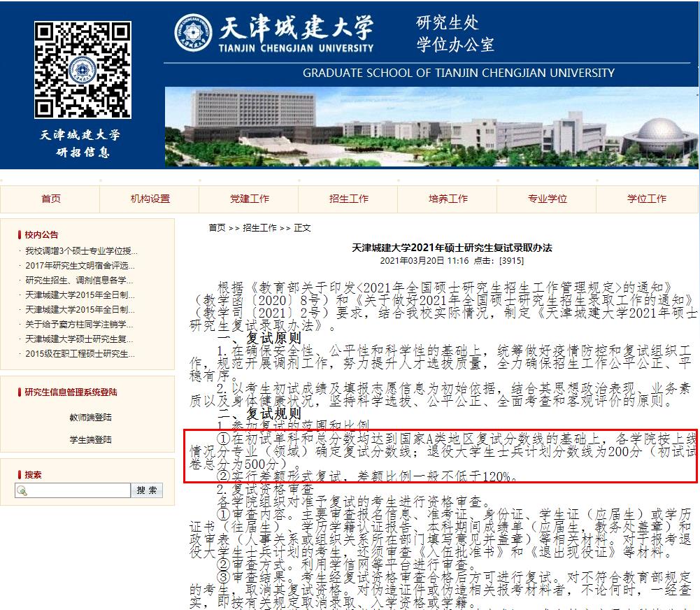The image size is (700, 610).
Task: Open the 首页 navigation menu item
Action: 50,199
